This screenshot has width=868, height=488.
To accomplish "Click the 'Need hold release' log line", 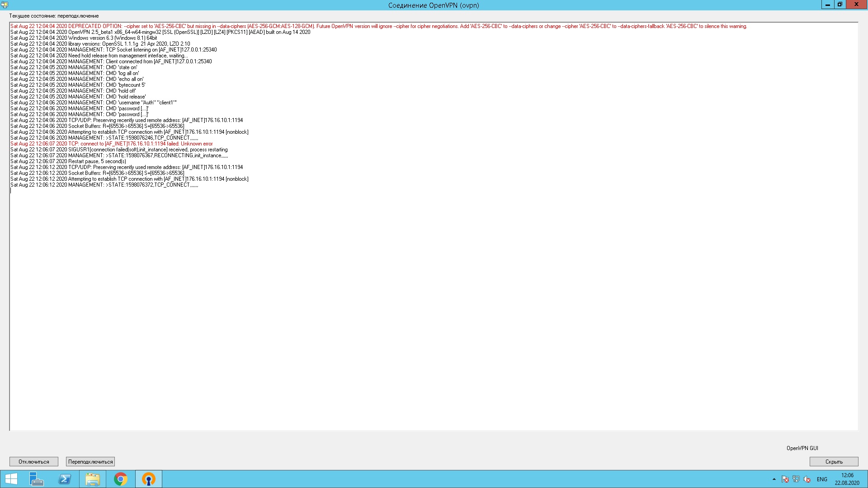I will coord(99,56).
